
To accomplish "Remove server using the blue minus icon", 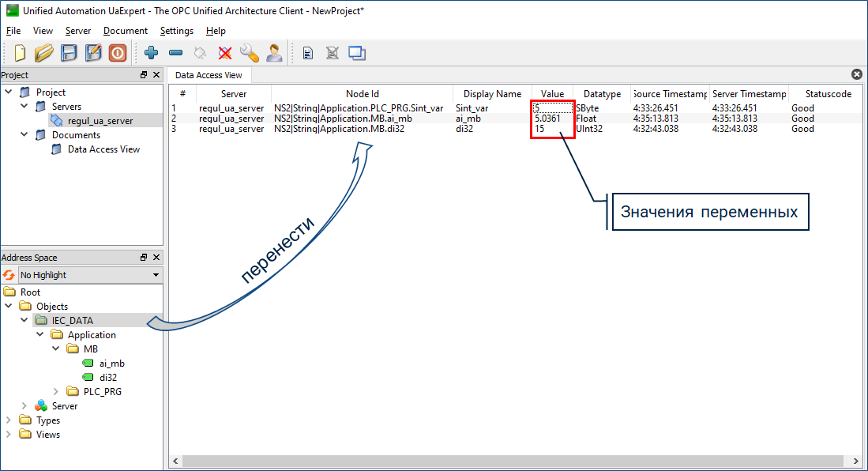I will click(175, 53).
